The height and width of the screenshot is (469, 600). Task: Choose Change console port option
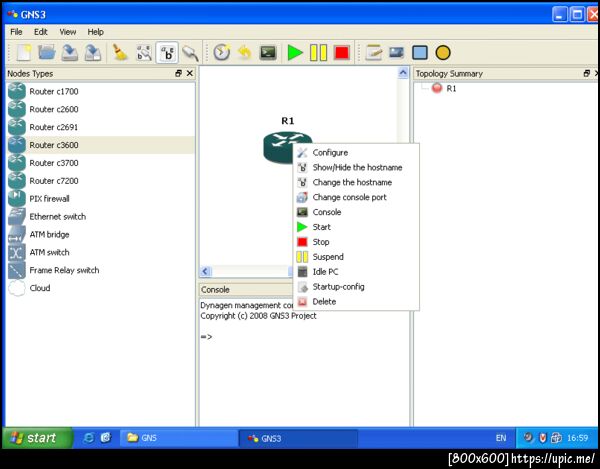tap(356, 197)
